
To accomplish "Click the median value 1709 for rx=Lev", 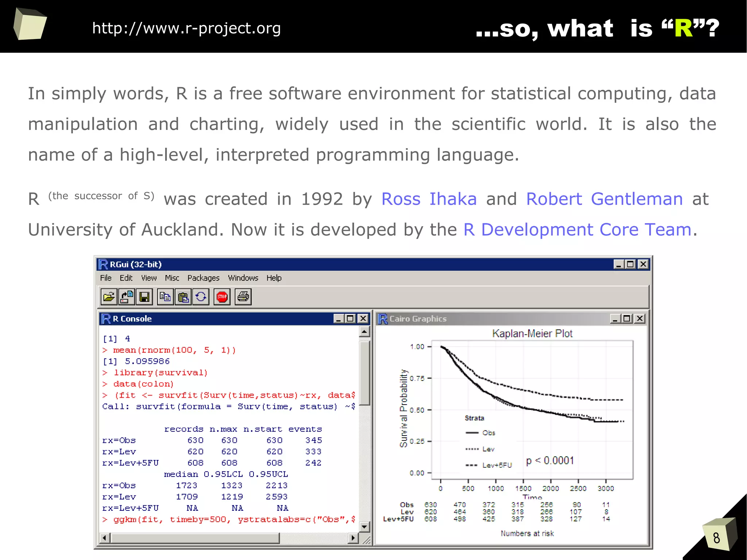I will click(x=187, y=497).
